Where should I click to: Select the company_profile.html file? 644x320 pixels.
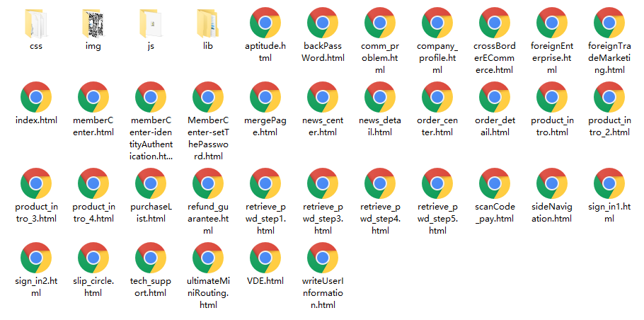tap(437, 23)
